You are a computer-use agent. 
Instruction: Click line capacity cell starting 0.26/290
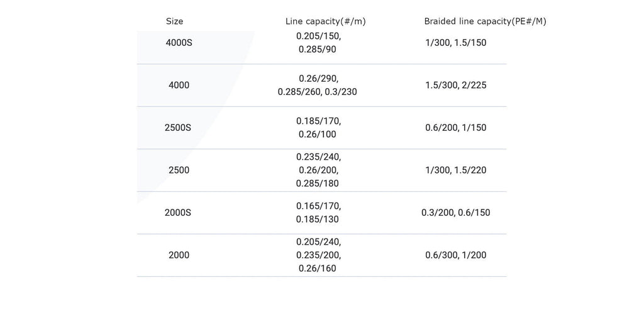click(318, 85)
